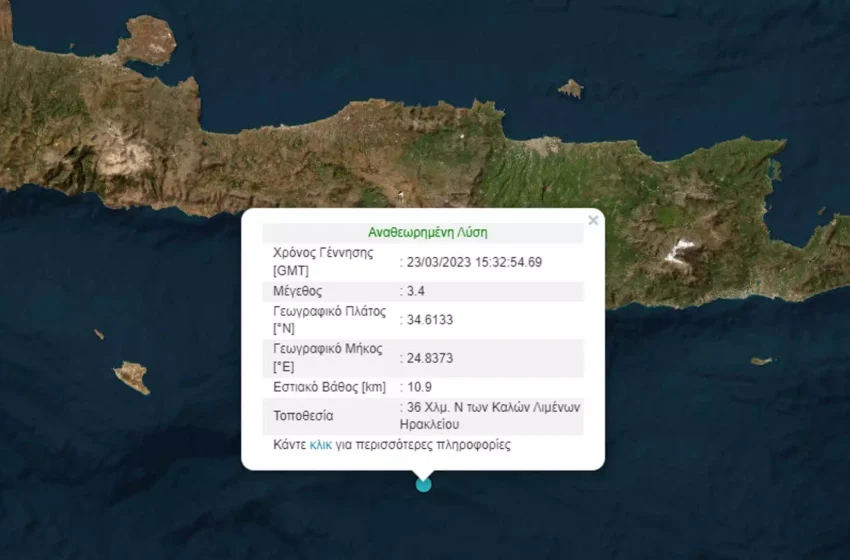This screenshot has width=850, height=560.
Task: Click the small Dia island north of Crete
Action: click(571, 89)
